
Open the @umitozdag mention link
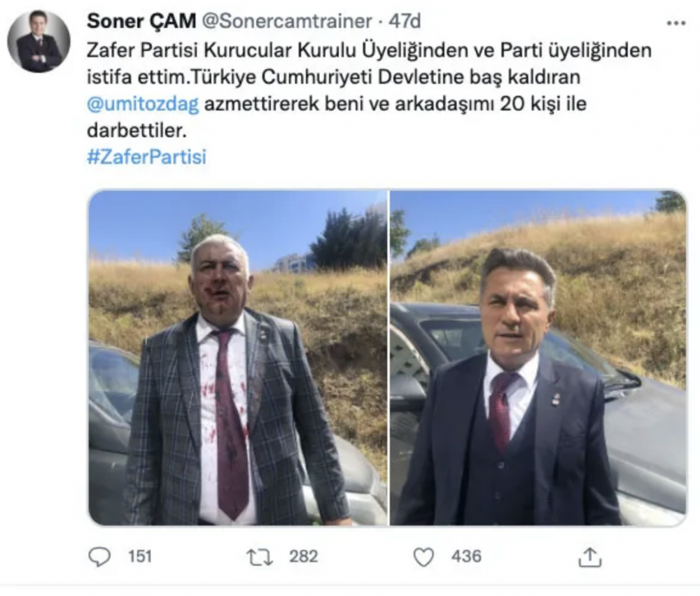click(x=143, y=104)
